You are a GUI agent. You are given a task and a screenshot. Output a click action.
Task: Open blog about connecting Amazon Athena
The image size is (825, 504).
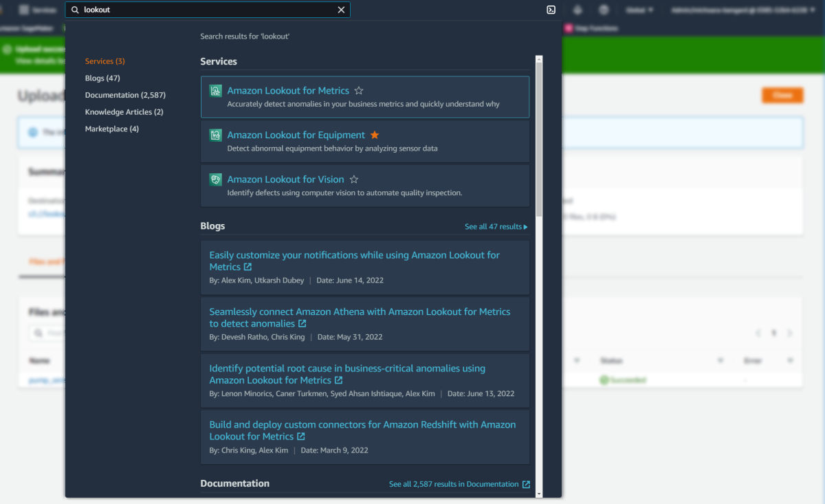click(x=360, y=318)
